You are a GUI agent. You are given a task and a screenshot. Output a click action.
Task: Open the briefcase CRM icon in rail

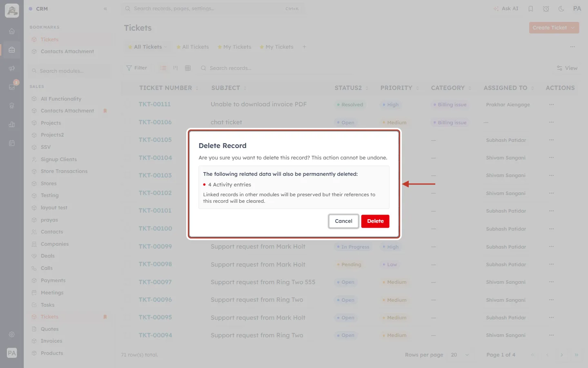tap(12, 50)
